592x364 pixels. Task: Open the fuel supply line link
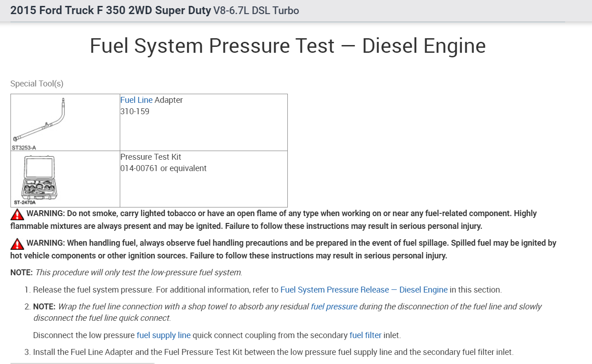click(163, 335)
